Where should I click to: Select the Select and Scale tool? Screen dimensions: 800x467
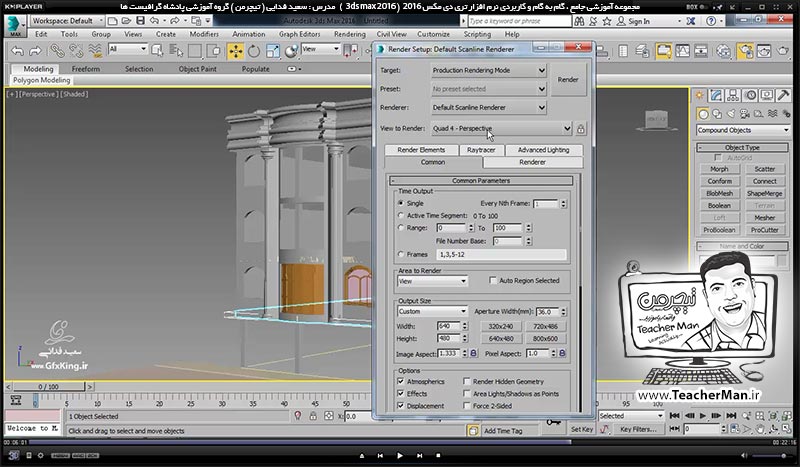tap(273, 51)
